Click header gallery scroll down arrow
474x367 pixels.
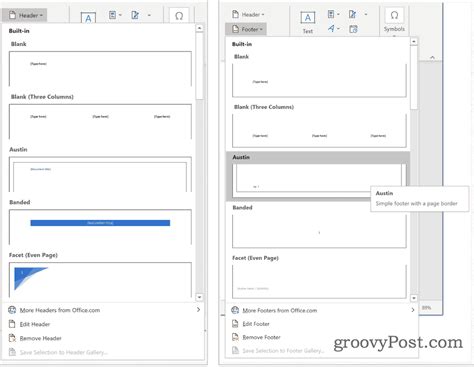coord(199,297)
